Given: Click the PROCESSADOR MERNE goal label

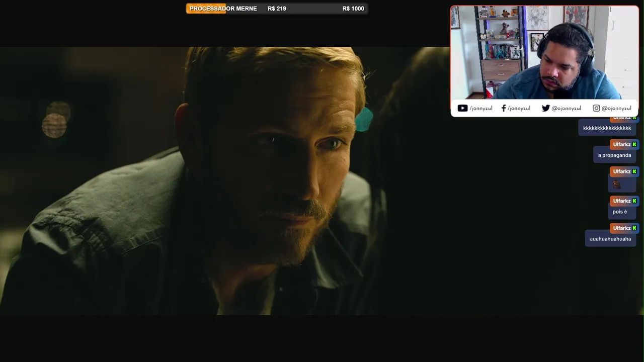Looking at the screenshot, I should point(223,9).
